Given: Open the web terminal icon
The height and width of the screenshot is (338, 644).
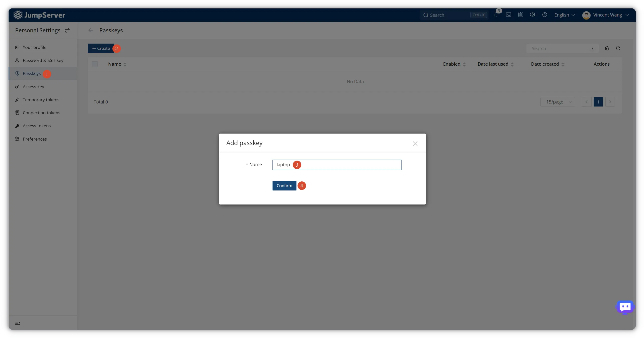Looking at the screenshot, I should [x=509, y=15].
